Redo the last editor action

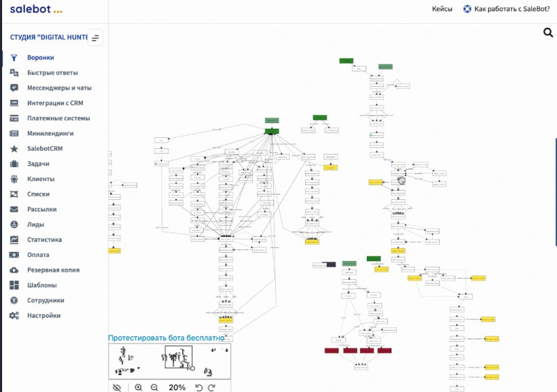(212, 387)
